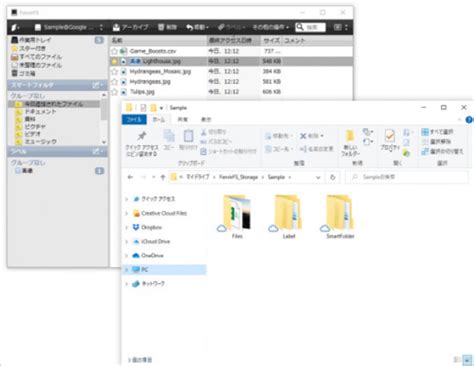Select the OneDrive cloud icon in sidebar
This screenshot has width=474, height=366.
point(136,256)
